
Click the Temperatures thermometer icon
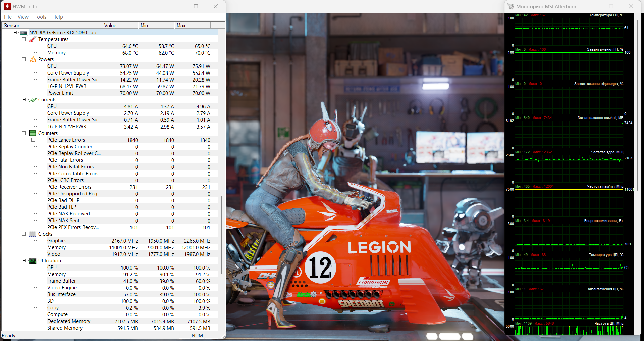pyautogui.click(x=33, y=39)
